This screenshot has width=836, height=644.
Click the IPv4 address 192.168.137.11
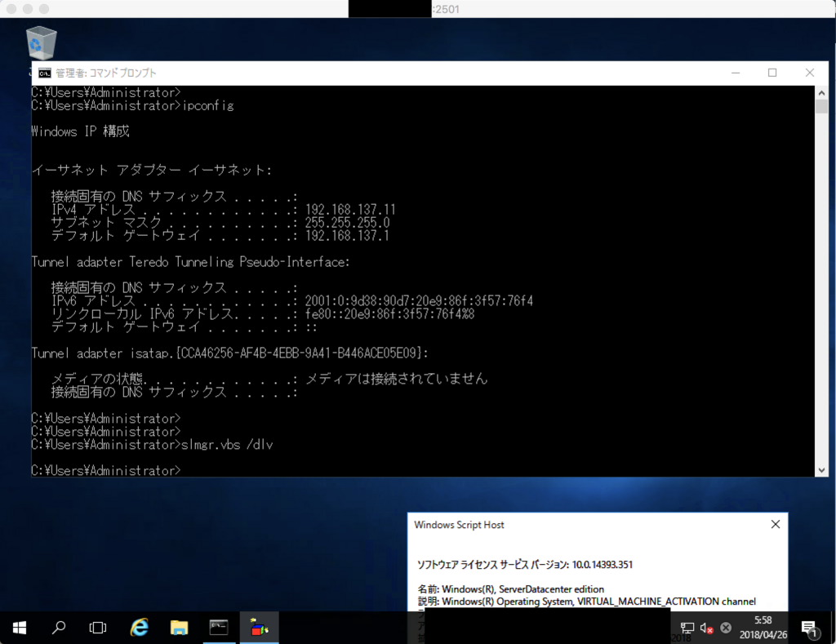click(x=350, y=210)
